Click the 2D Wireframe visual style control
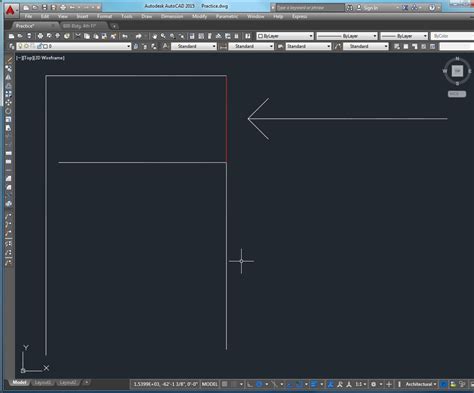This screenshot has width=474, height=393. tap(49, 58)
